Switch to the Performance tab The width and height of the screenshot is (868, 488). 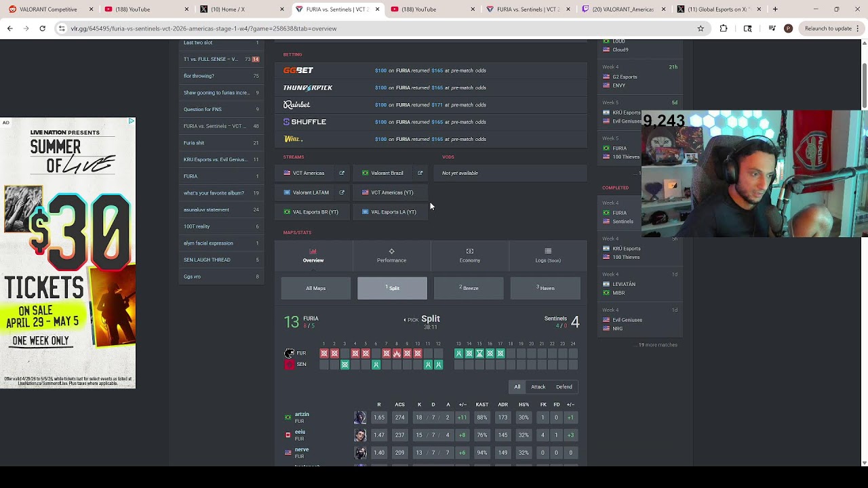391,256
